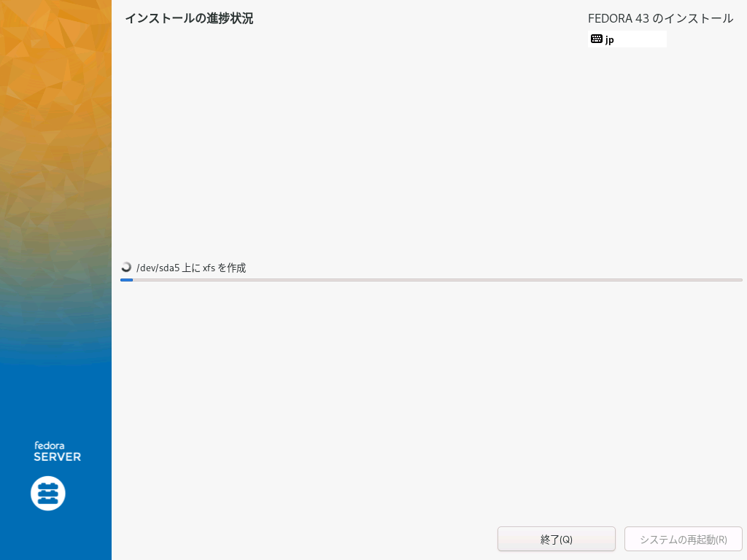Image resolution: width=747 pixels, height=560 pixels.
Task: Click the "/dev/sda5" device path in the status text
Action: [158, 268]
